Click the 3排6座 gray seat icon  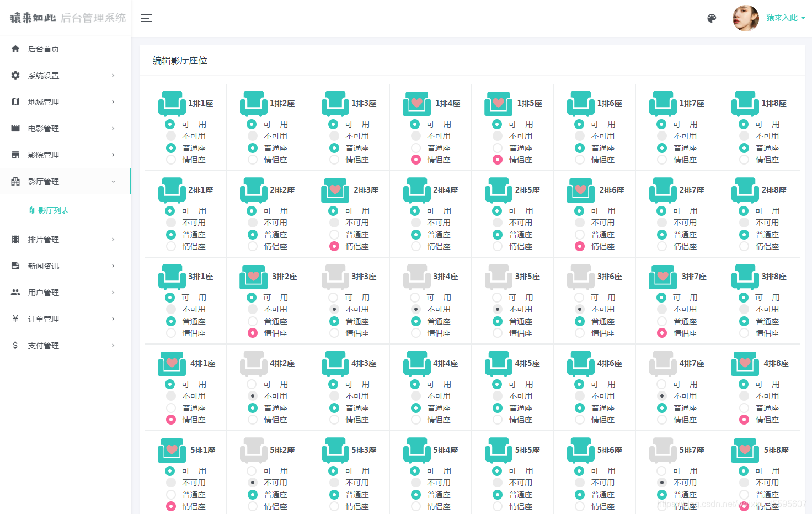(x=581, y=277)
